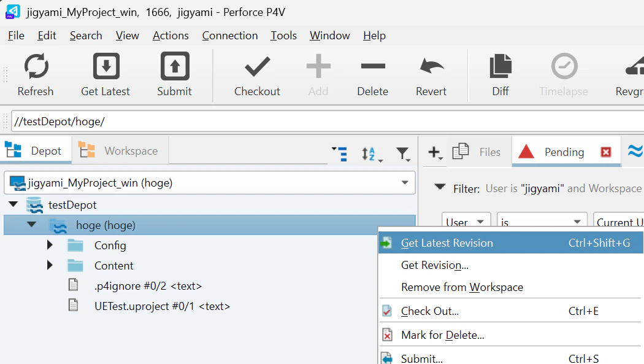Screen dimensions: 644x364
Task: Click the toolbar drag handle beside Refresh
Action: pos(6,75)
